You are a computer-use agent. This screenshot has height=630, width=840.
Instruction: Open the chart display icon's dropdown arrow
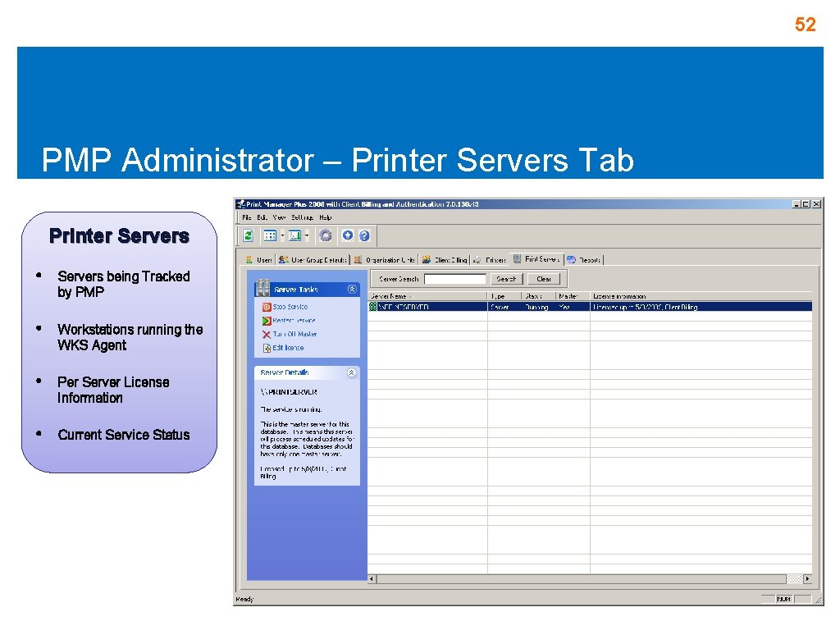(307, 235)
